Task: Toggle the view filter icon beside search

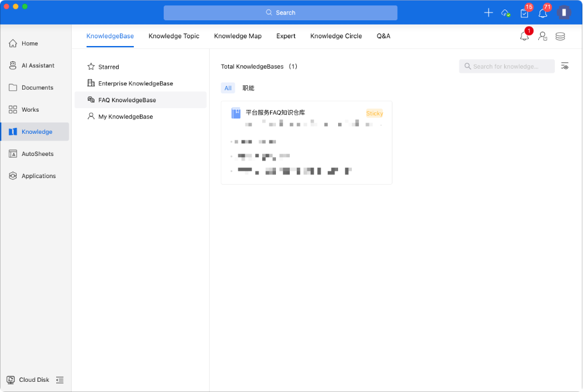Action: (x=564, y=66)
